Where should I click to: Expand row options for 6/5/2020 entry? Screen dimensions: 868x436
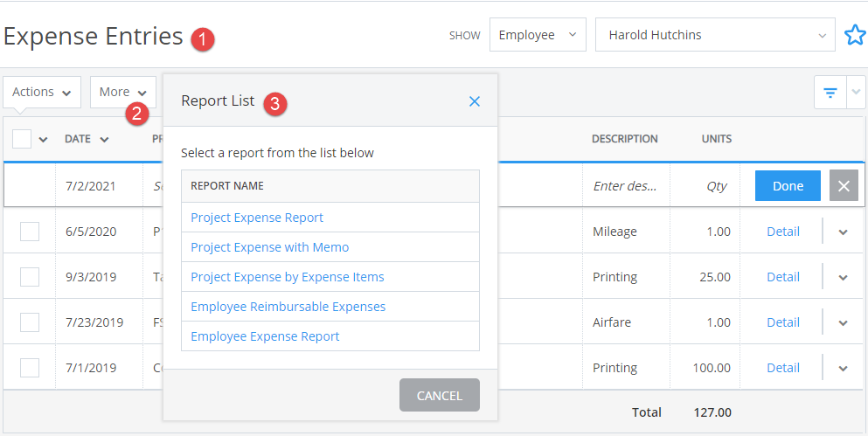pos(844,232)
